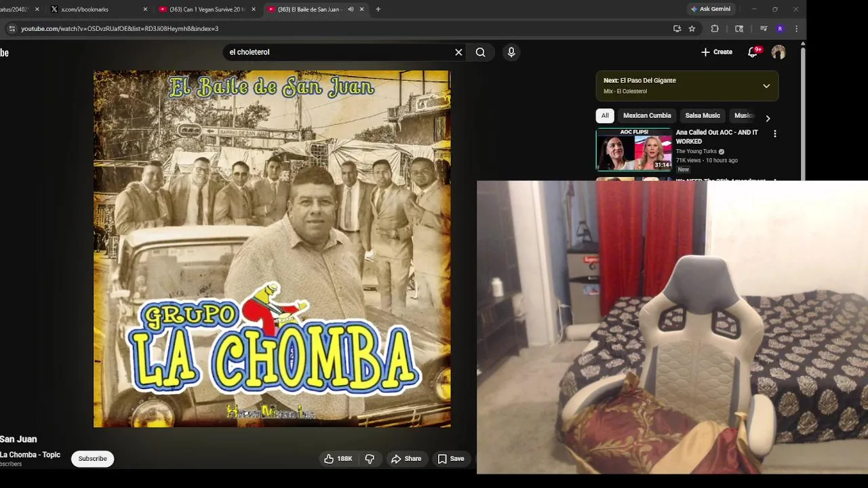
Task: Run search with magnifier button
Action: coord(480,52)
